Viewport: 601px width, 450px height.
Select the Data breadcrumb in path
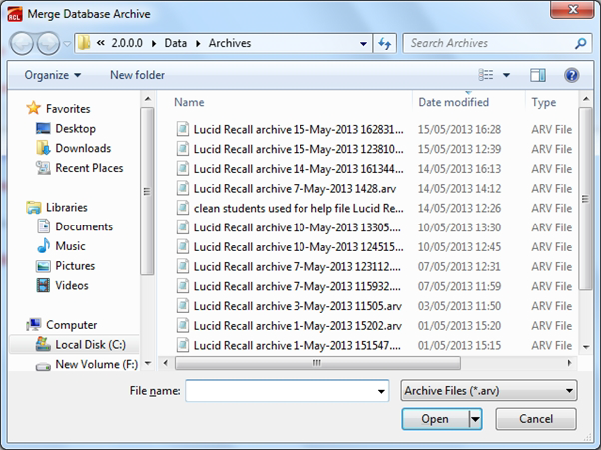176,43
